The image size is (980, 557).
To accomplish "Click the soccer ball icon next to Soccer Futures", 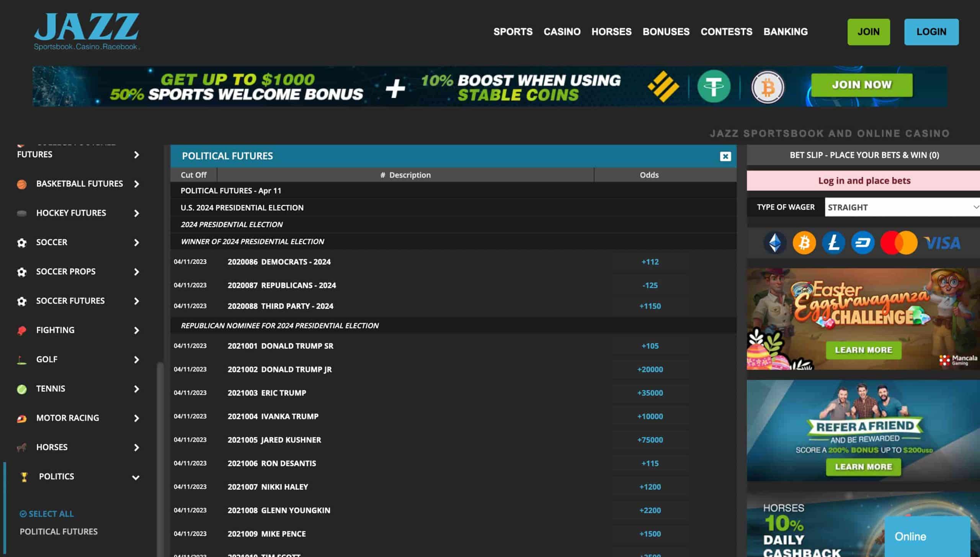I will coord(22,301).
